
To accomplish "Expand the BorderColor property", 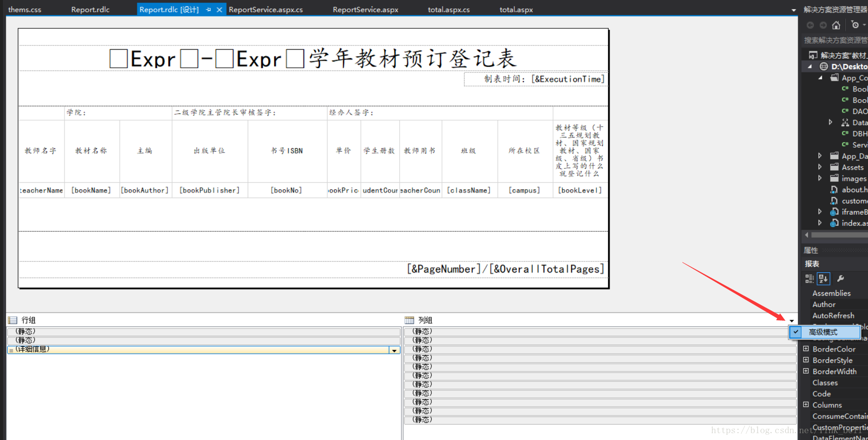I will [x=806, y=349].
